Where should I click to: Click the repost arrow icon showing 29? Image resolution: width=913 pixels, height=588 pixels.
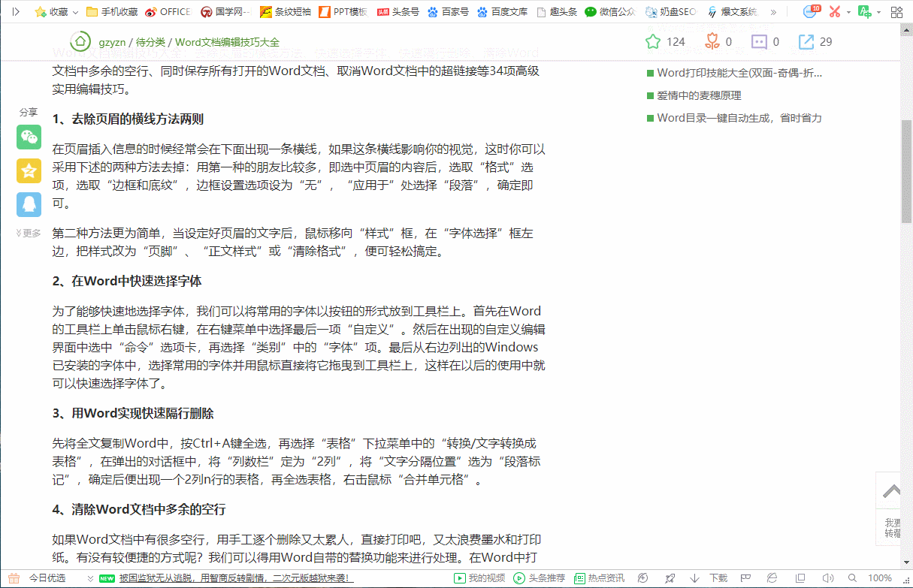tap(806, 41)
